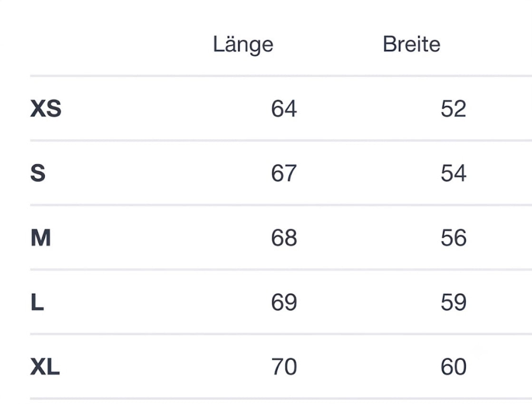Select the XL size row label

pos(45,366)
